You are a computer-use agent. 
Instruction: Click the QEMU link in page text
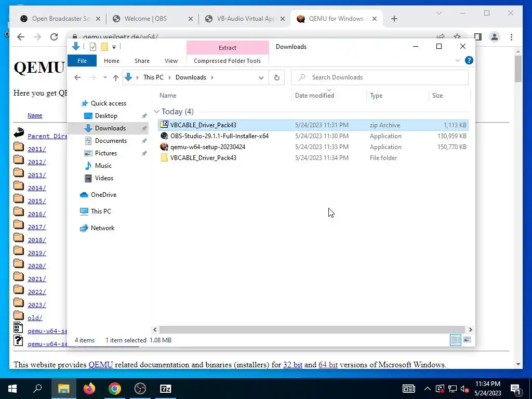(100, 365)
